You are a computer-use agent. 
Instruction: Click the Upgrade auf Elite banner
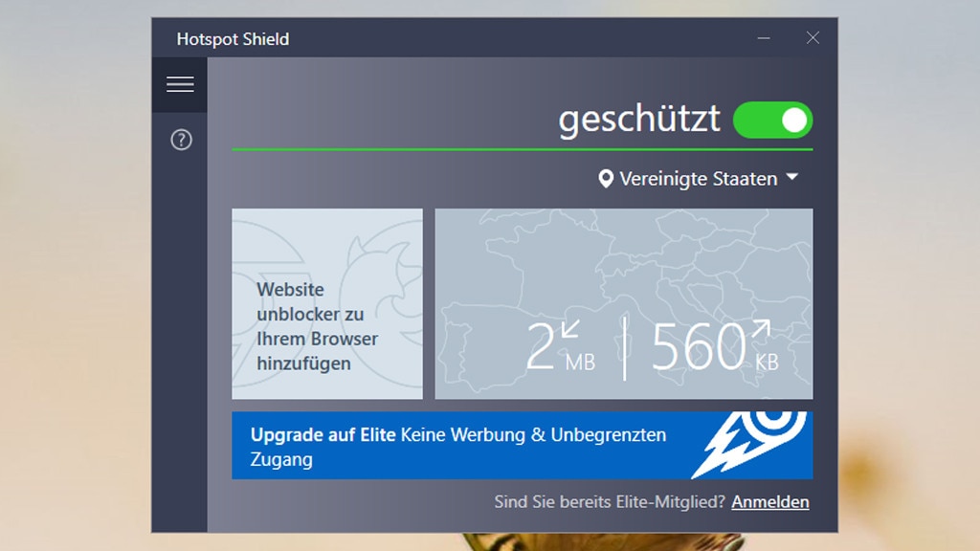[522, 446]
